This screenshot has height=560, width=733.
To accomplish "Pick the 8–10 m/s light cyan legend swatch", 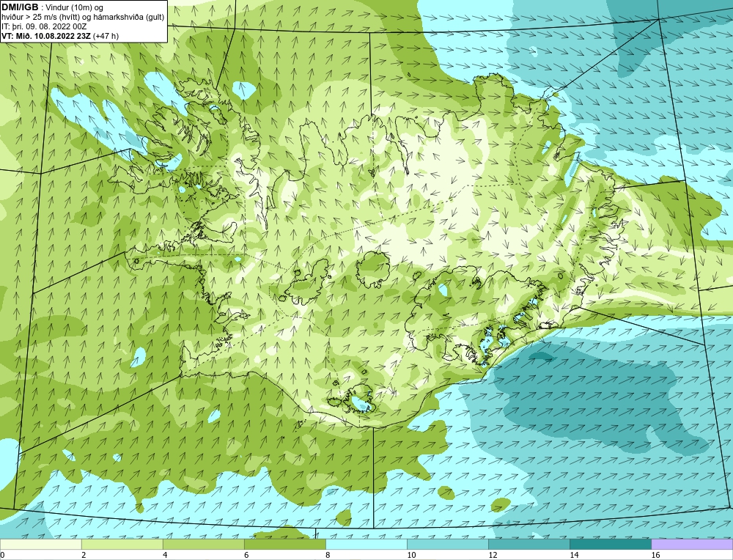I will (366, 544).
